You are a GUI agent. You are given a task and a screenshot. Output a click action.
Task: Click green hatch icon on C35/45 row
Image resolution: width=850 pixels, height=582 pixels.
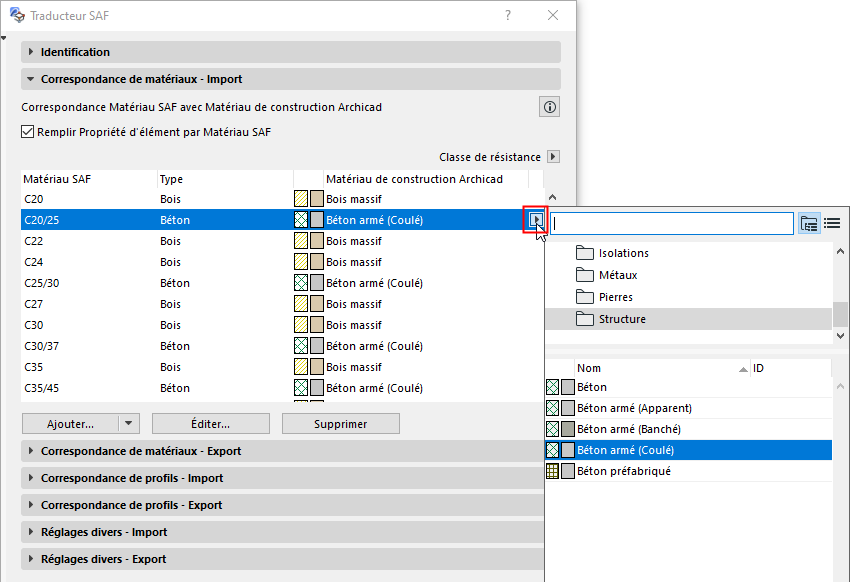point(301,387)
